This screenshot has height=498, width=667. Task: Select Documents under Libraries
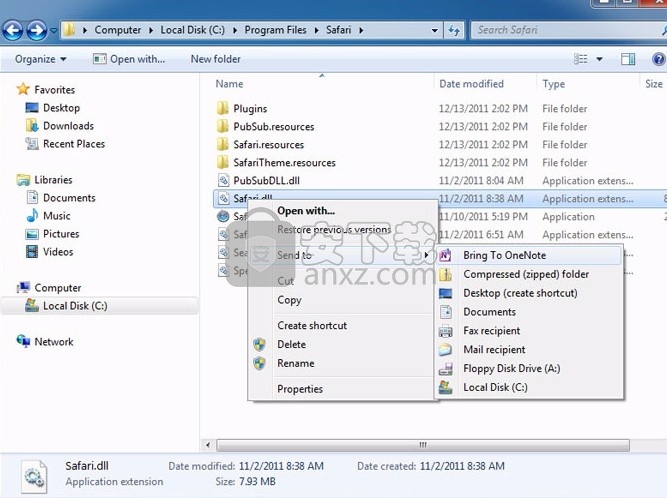tap(69, 198)
